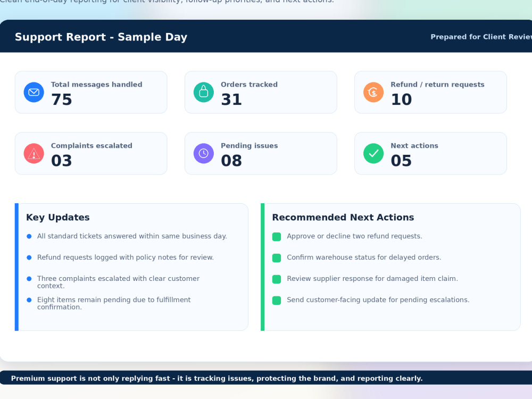
Task: Click the Approve or decline two refund requests text
Action: point(354,236)
